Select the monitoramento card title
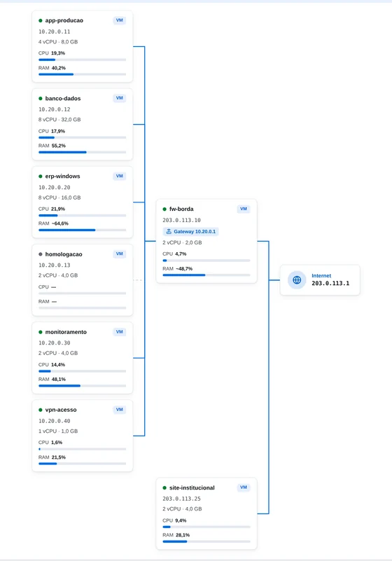This screenshot has width=392, height=561. (x=66, y=332)
